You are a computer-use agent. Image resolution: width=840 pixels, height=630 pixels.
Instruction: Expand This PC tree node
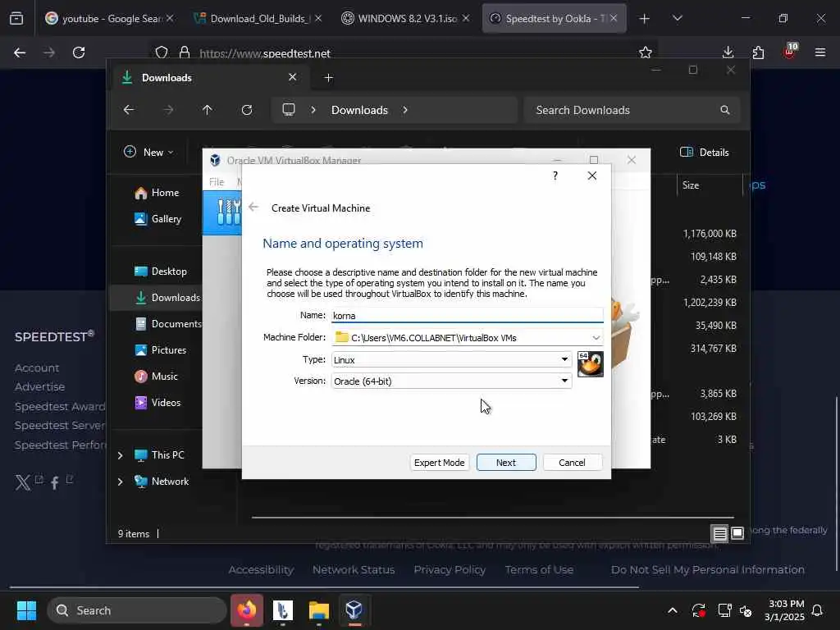120,455
